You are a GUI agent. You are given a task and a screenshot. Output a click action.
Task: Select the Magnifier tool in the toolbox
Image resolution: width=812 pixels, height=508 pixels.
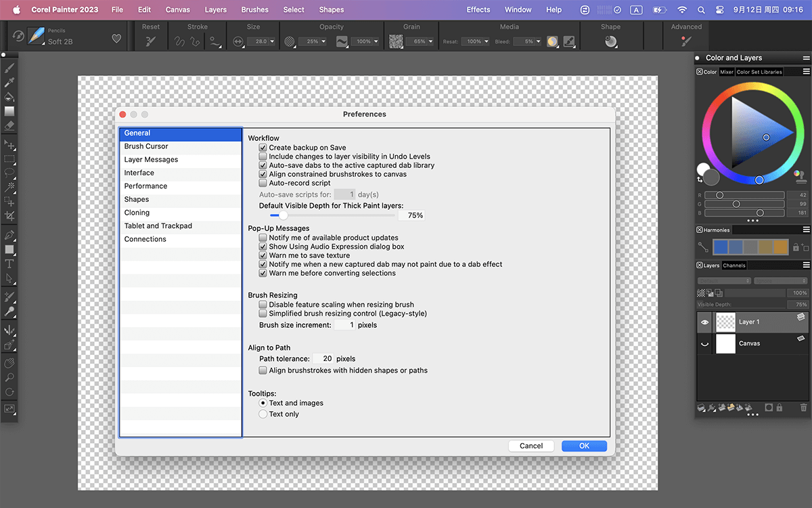[x=9, y=378]
